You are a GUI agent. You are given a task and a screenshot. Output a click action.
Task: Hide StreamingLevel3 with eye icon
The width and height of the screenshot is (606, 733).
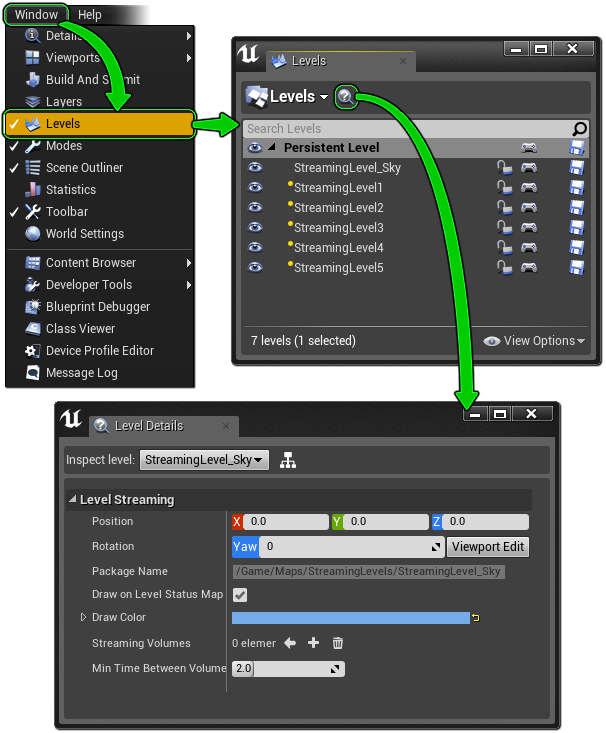tap(255, 228)
